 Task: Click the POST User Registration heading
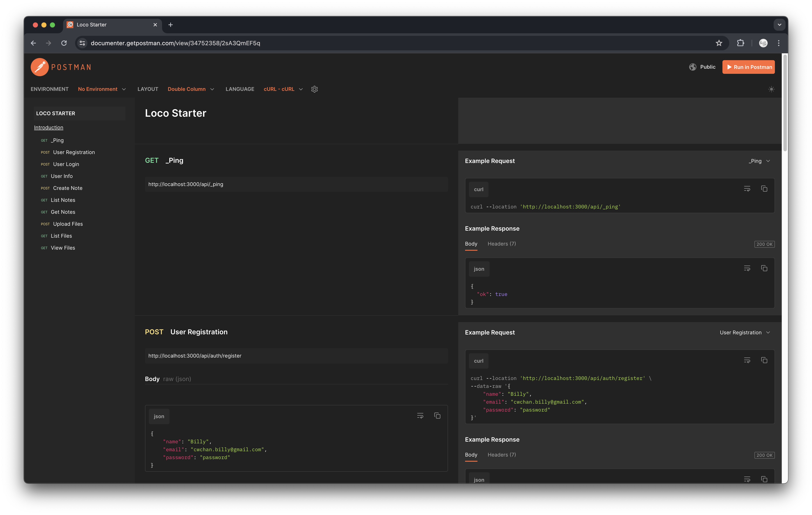(186, 332)
